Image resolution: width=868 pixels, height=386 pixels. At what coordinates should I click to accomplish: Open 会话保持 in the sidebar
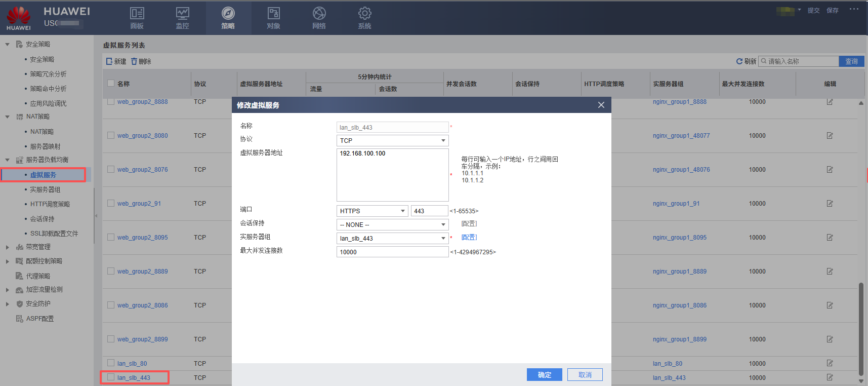click(42, 219)
